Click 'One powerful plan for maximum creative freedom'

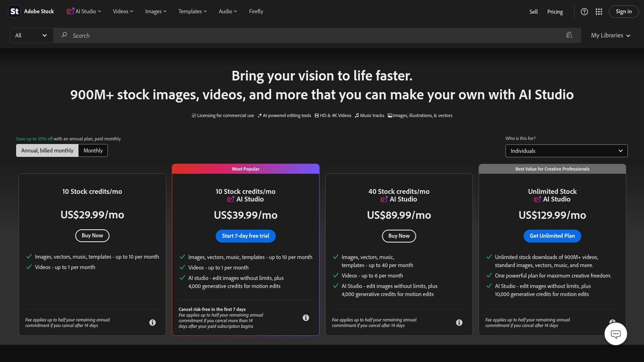pyautogui.click(x=553, y=276)
